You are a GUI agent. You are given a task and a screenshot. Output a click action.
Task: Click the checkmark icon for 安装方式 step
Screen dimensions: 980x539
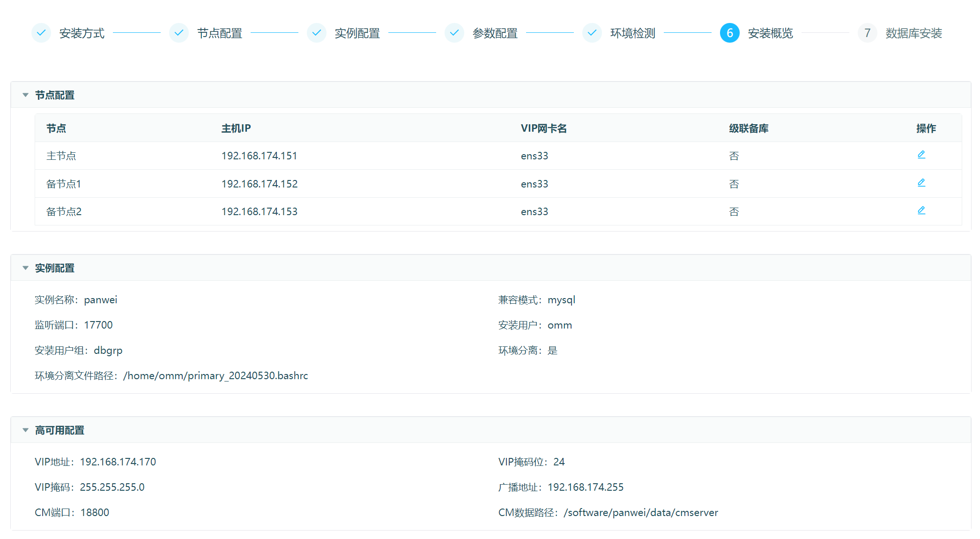pyautogui.click(x=41, y=33)
